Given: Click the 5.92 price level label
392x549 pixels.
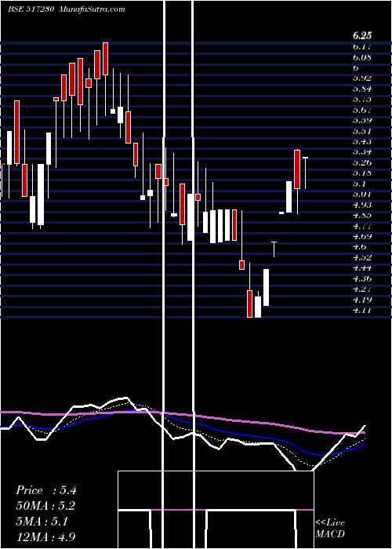Looking at the screenshot, I should click(362, 78).
